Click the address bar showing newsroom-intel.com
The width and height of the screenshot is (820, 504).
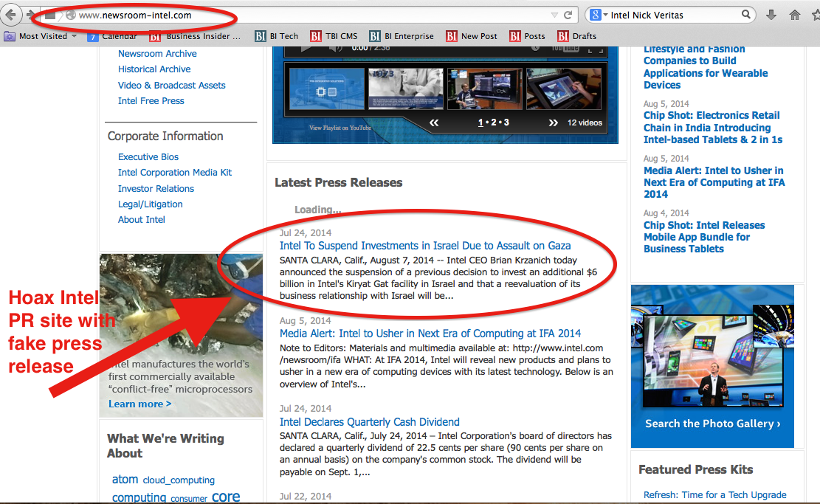pyautogui.click(x=295, y=15)
